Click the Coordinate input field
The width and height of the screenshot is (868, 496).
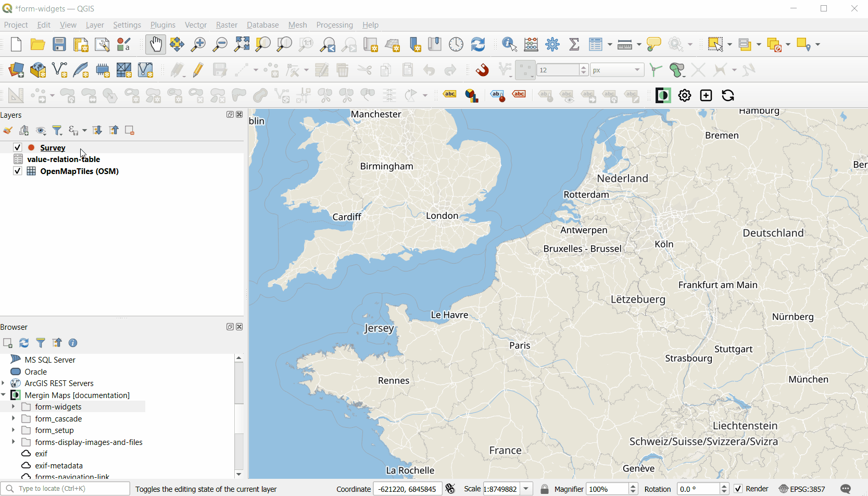tap(408, 489)
